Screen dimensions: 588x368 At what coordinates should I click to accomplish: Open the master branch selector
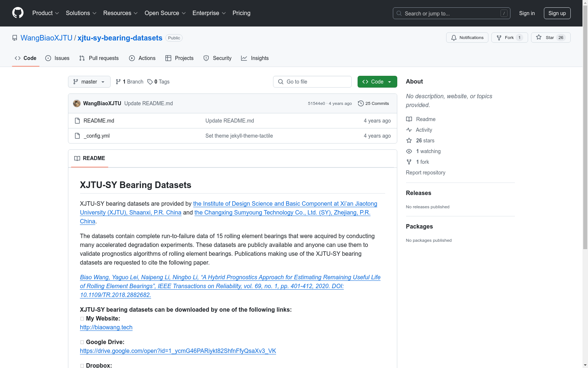tap(89, 82)
